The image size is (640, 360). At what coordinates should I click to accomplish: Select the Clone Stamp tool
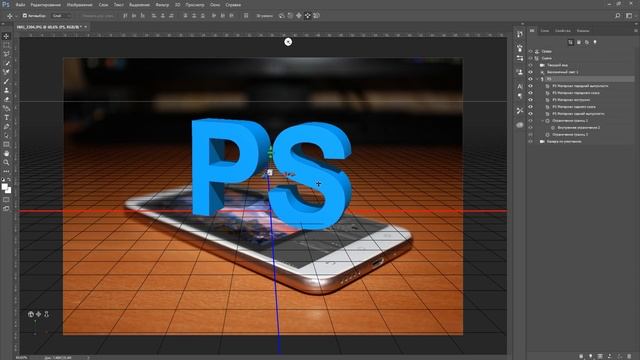[6, 90]
